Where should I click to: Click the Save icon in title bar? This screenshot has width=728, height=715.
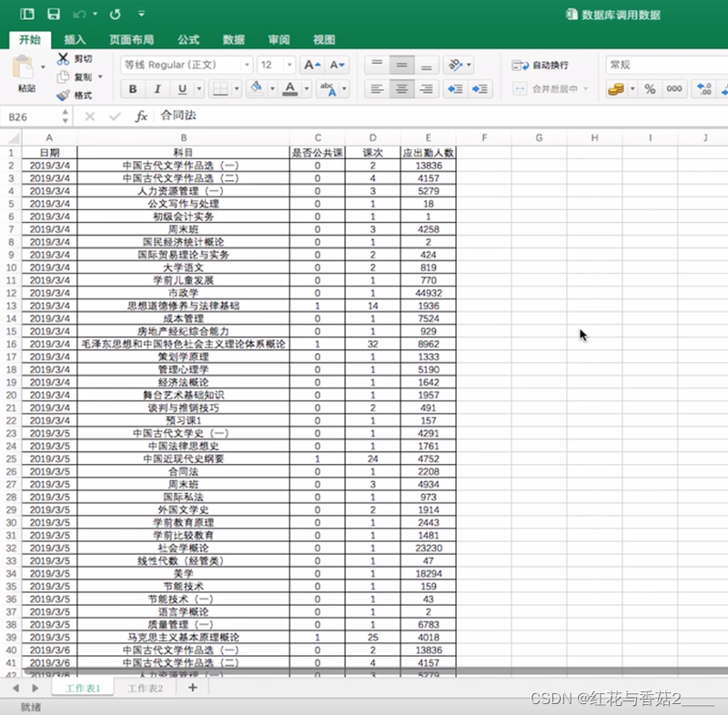(54, 14)
